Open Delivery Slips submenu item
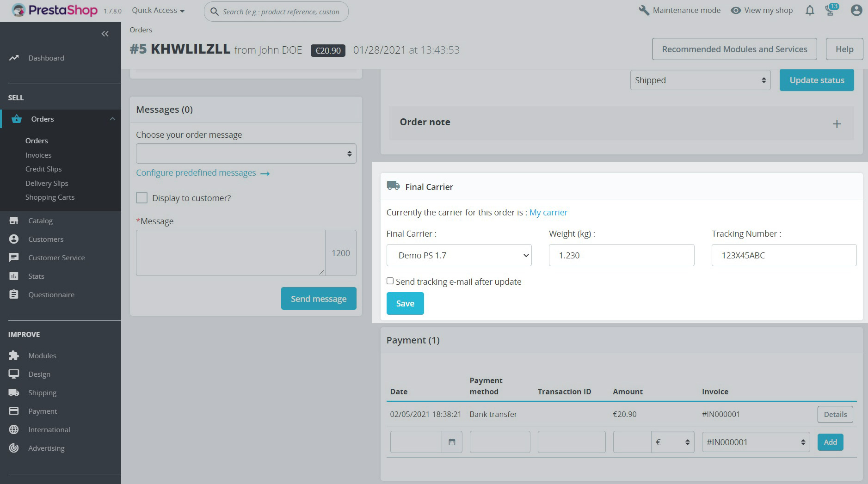This screenshot has height=484, width=868. [47, 184]
